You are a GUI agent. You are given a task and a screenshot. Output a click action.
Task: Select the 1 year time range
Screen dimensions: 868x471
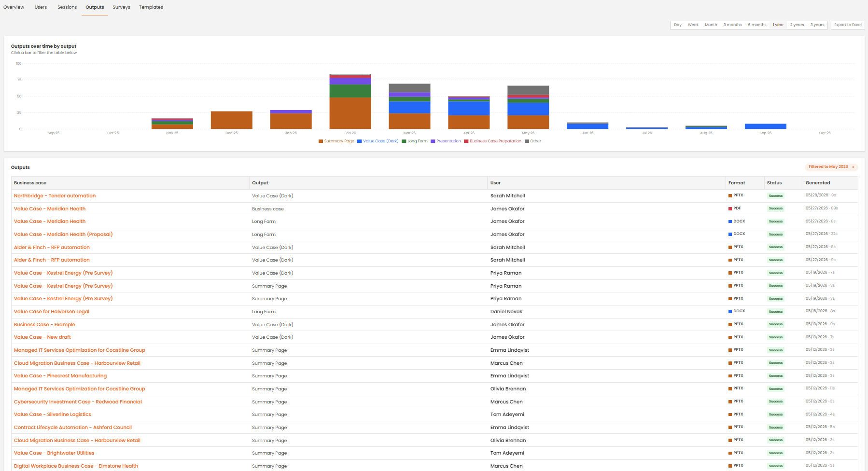[778, 25]
